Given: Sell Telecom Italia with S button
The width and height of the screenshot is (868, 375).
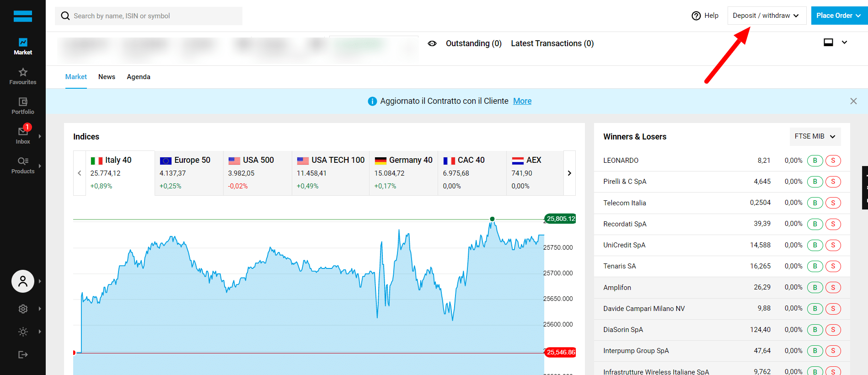Looking at the screenshot, I should click(x=833, y=203).
